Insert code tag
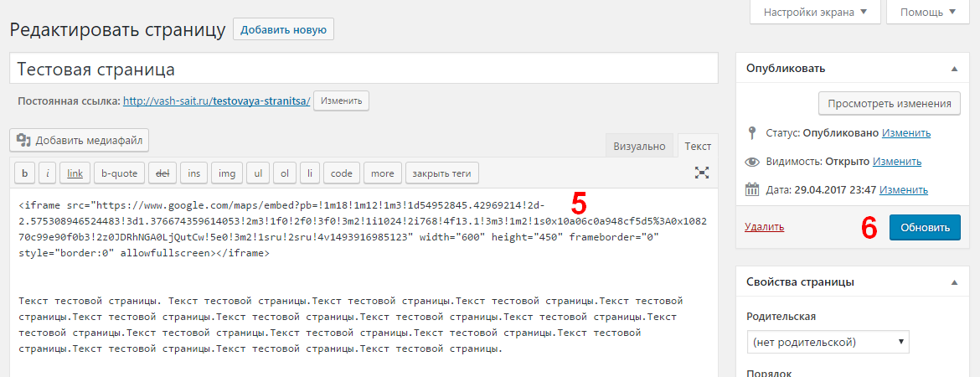980x377 pixels. point(341,173)
